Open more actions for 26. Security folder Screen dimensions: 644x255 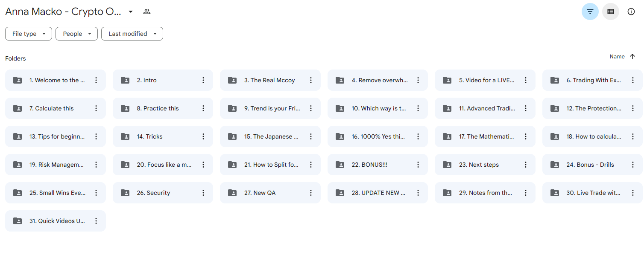pyautogui.click(x=203, y=193)
